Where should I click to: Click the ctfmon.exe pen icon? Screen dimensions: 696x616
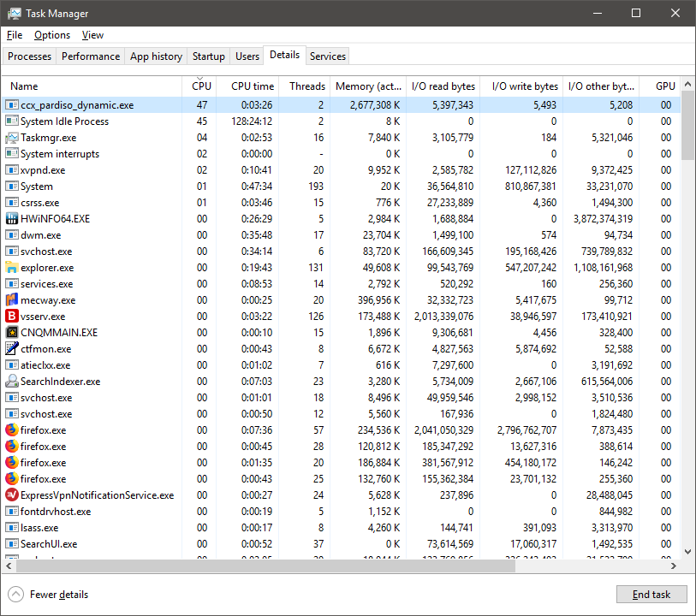click(12, 349)
